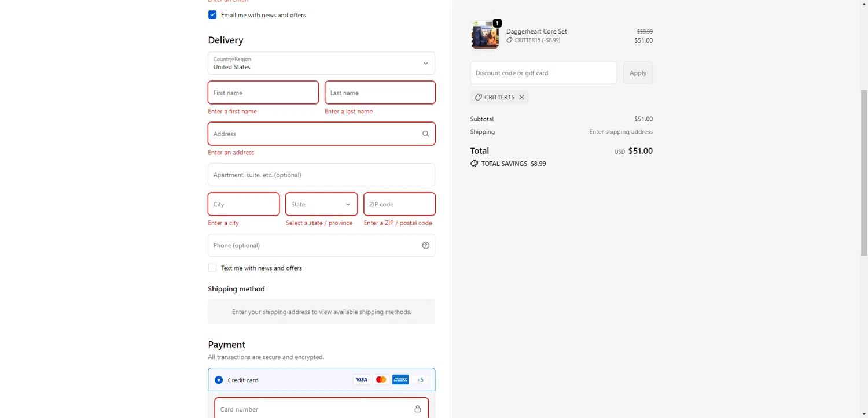Viewport: 868px width, 418px height.
Task: Click the Daggerheart Core Set product thumbnail
Action: click(x=485, y=36)
